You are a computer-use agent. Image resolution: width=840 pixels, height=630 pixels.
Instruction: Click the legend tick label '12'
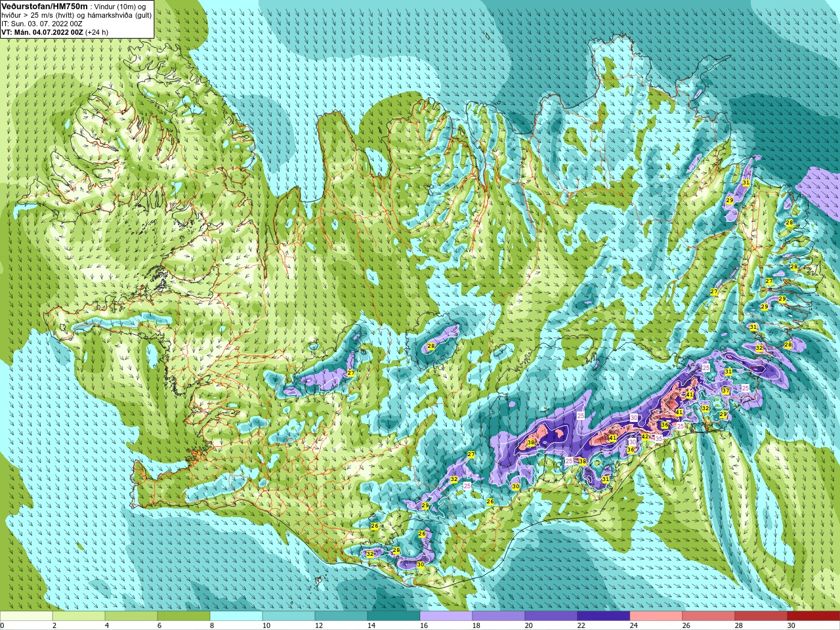(320, 626)
